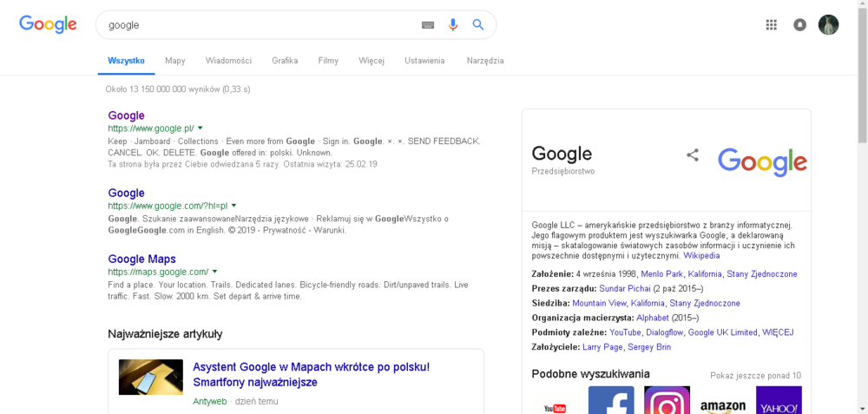
Task: Open the Yahoo related search thumbnail
Action: point(779,400)
